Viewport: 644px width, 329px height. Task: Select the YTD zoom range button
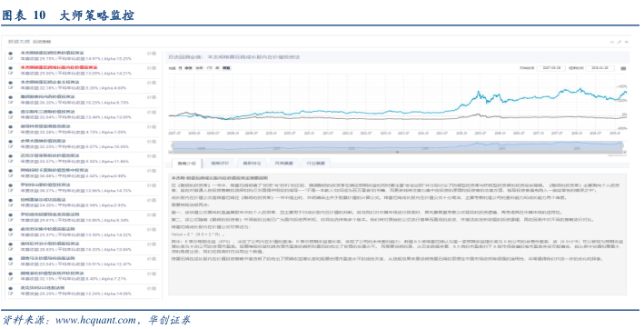coord(210,68)
